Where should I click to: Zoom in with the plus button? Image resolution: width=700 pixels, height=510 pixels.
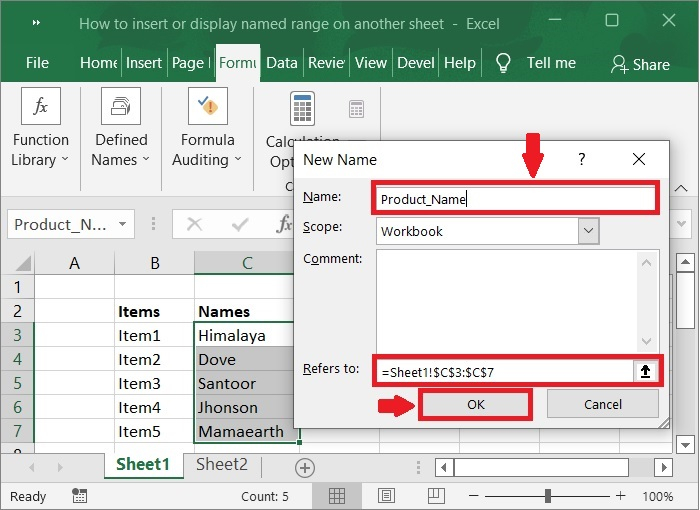[620, 496]
